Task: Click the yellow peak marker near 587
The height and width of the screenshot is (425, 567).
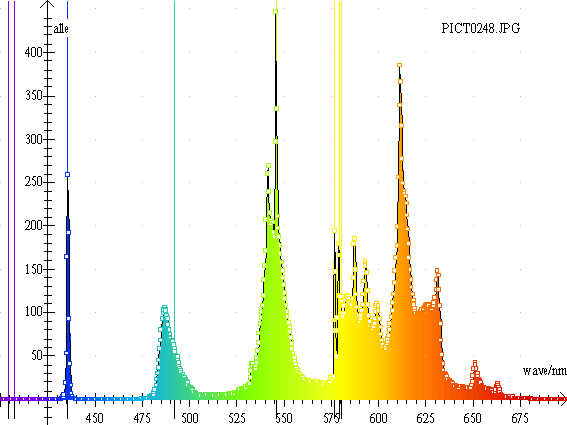Action: [x=354, y=239]
